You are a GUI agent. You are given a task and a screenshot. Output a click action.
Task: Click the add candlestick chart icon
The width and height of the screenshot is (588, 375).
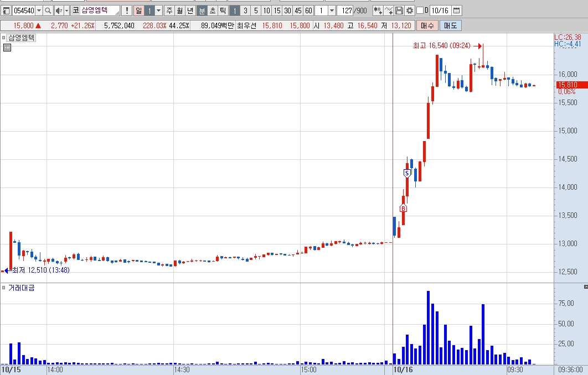[378, 11]
